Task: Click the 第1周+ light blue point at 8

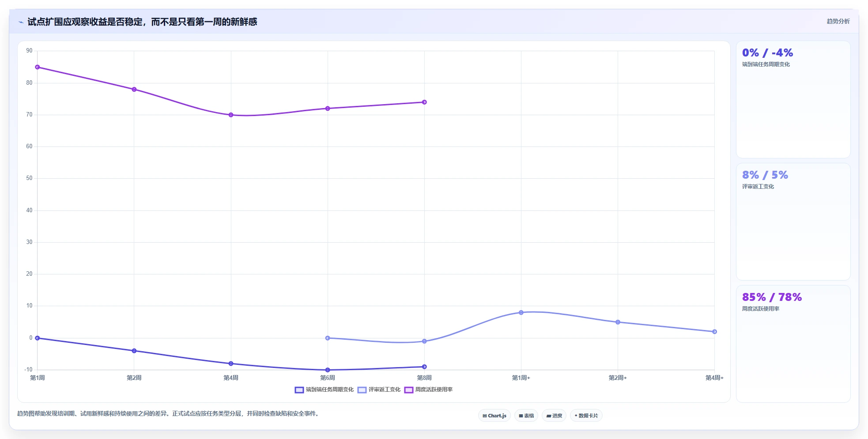Action: (521, 313)
